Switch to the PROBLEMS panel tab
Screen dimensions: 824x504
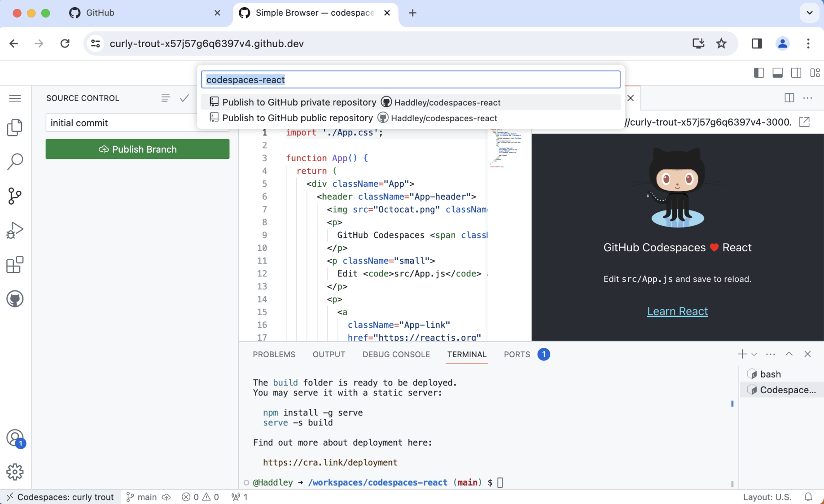[274, 355]
